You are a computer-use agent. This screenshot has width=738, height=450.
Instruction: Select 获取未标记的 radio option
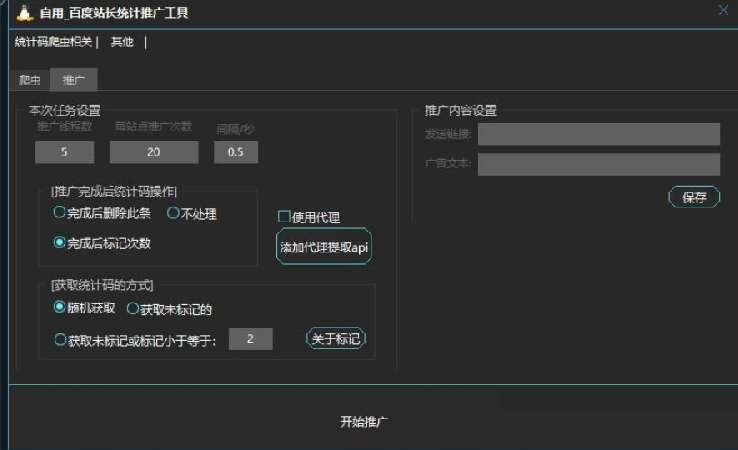pyautogui.click(x=169, y=309)
